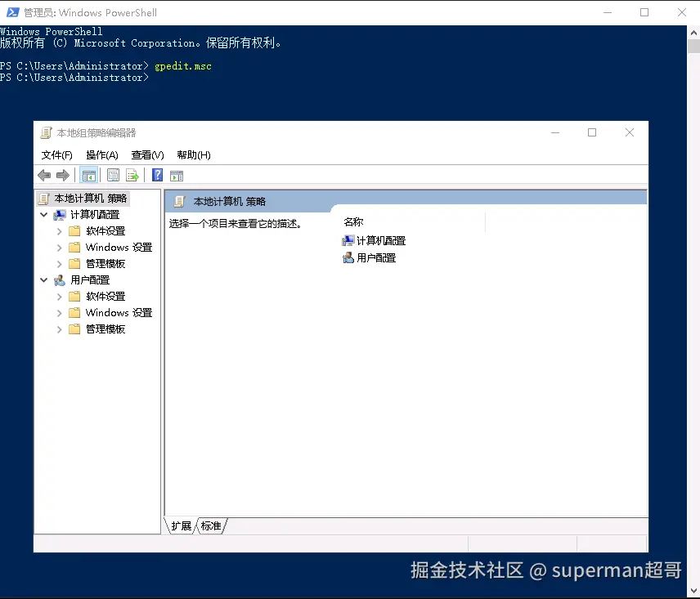
Task: Click folder icon of 管理模板 under 用户配置
Action: pos(74,329)
